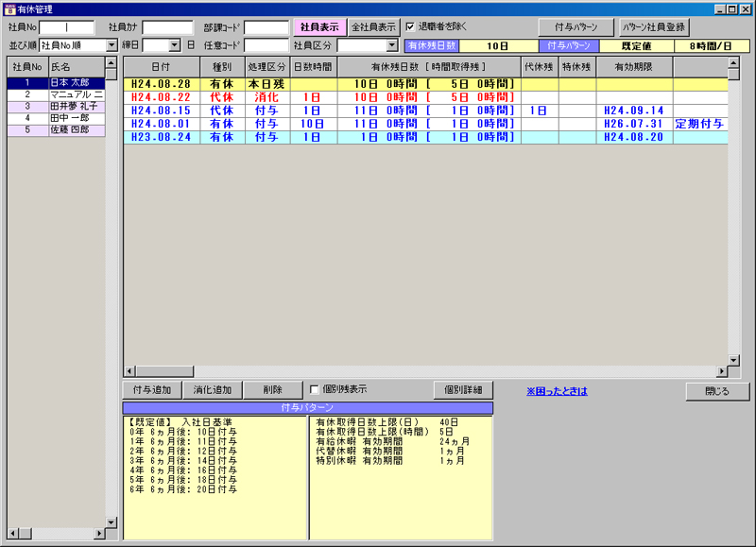This screenshot has height=547, width=756.
Task: Click the 社員表示 button
Action: (319, 27)
